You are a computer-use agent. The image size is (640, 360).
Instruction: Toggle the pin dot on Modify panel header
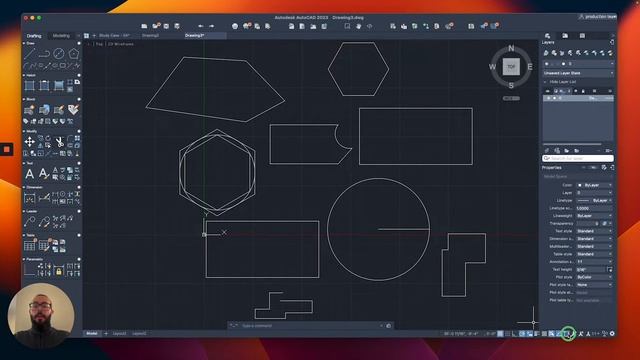[79, 131]
